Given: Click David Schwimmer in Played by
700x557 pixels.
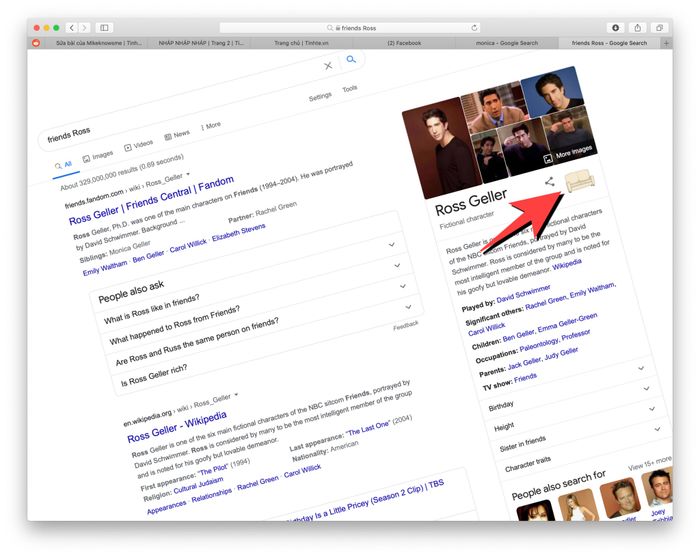Looking at the screenshot, I should pyautogui.click(x=524, y=295).
